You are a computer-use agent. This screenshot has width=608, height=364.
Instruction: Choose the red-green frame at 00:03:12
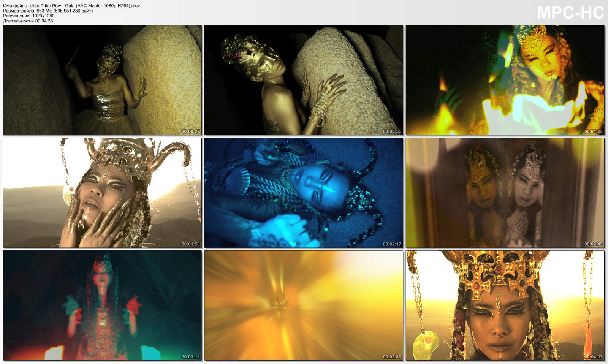[102, 305]
